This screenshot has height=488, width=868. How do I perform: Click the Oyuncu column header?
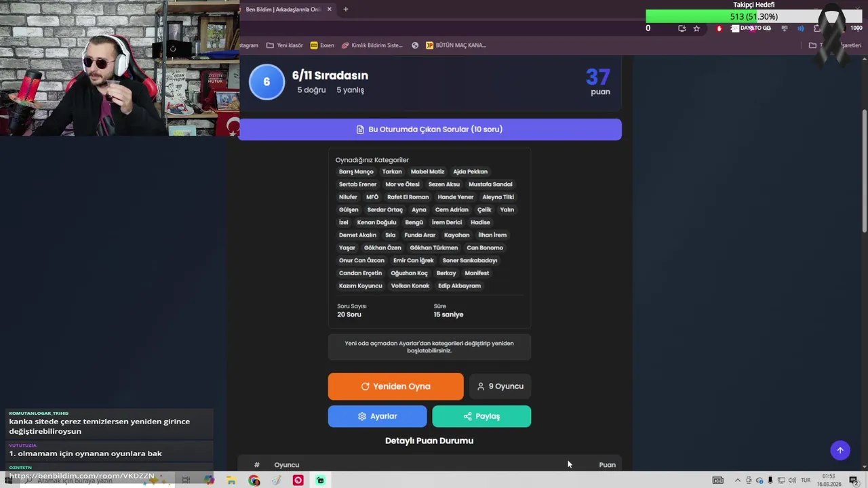287,465
